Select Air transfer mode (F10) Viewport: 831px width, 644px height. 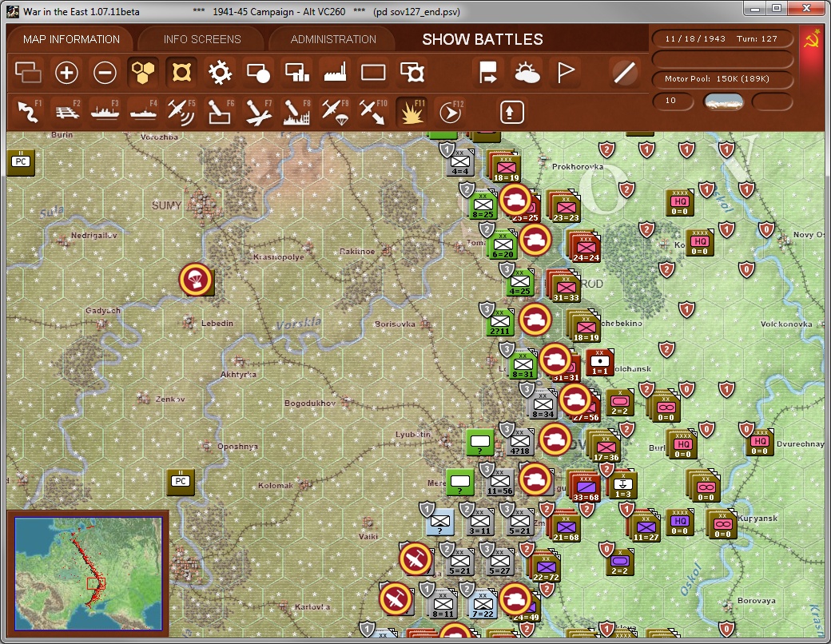pyautogui.click(x=373, y=111)
